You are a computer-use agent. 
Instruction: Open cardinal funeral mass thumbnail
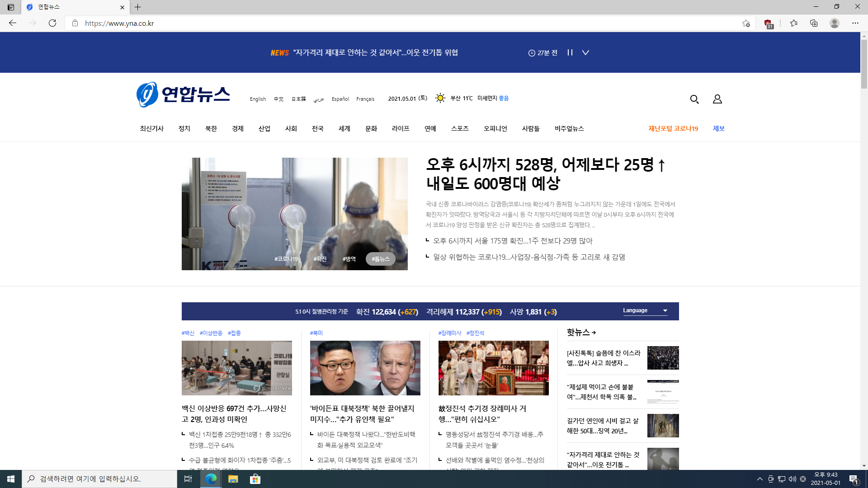tap(494, 368)
